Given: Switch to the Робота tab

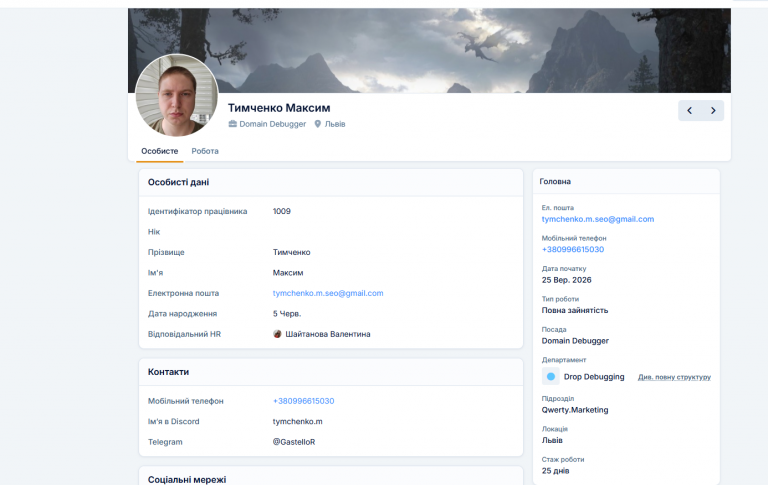Looking at the screenshot, I should pyautogui.click(x=205, y=151).
